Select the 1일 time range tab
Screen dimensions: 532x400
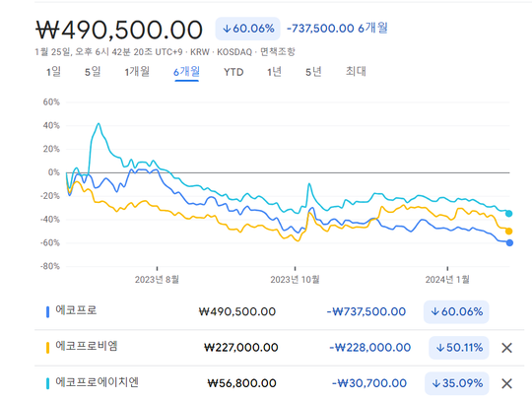click(53, 72)
